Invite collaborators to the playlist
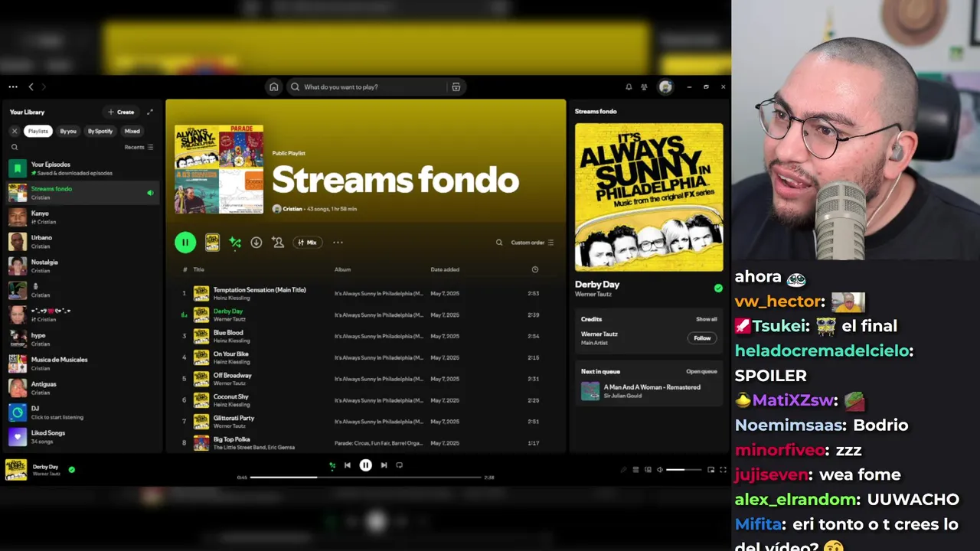 point(278,243)
